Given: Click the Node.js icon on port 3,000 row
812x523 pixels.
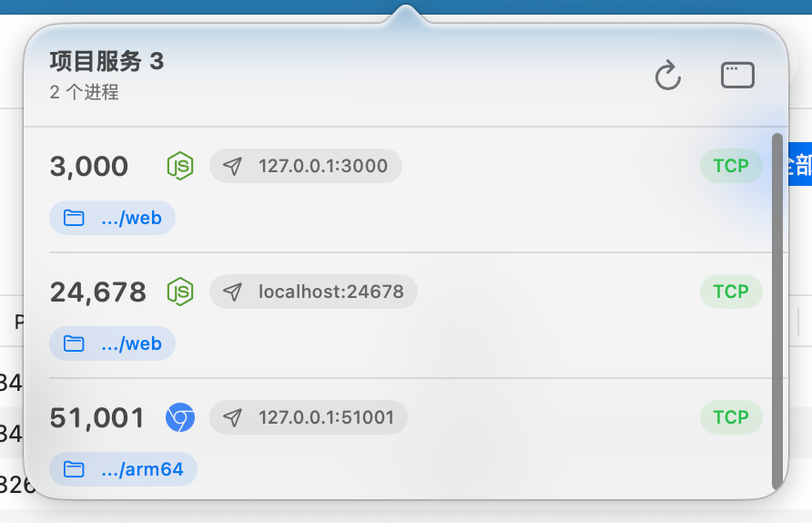Looking at the screenshot, I should pyautogui.click(x=180, y=166).
